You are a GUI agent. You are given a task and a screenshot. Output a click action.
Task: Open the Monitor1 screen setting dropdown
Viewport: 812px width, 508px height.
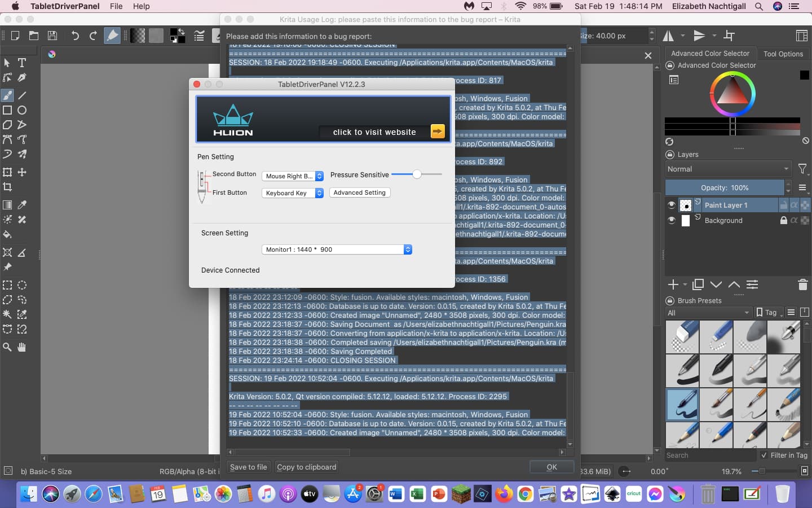pyautogui.click(x=337, y=249)
